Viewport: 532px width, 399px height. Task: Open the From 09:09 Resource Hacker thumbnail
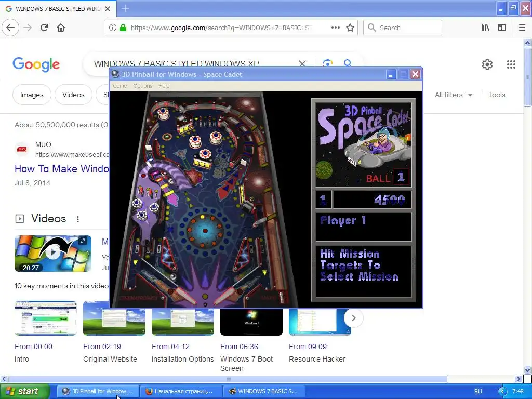click(x=320, y=321)
